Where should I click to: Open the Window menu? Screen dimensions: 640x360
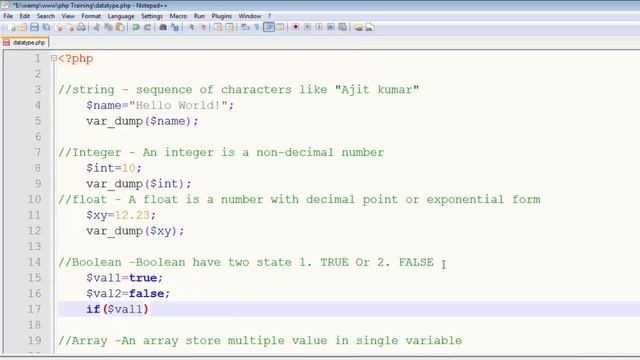250,16
